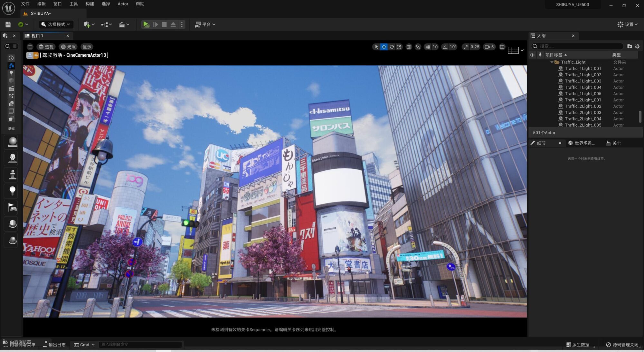644x352 pixels.
Task: Open the 构建 menu
Action: pos(90,4)
